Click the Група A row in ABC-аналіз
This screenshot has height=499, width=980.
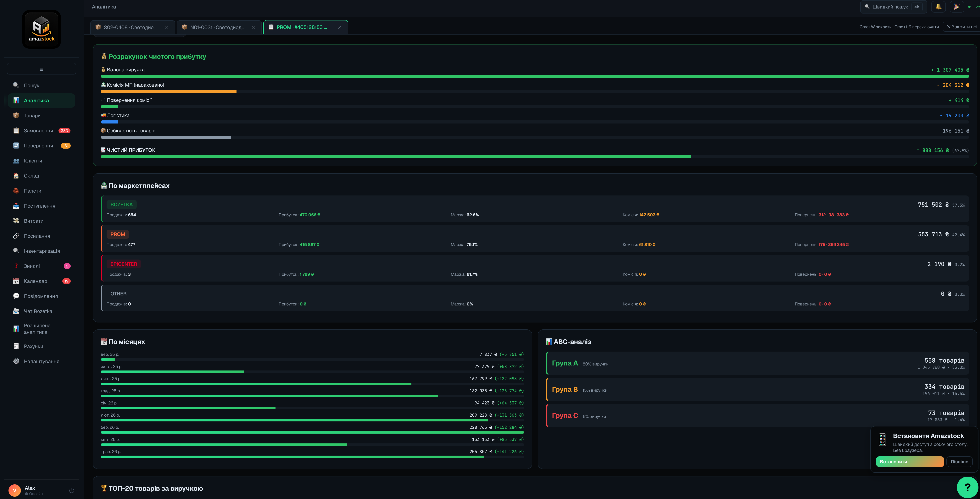(757, 363)
